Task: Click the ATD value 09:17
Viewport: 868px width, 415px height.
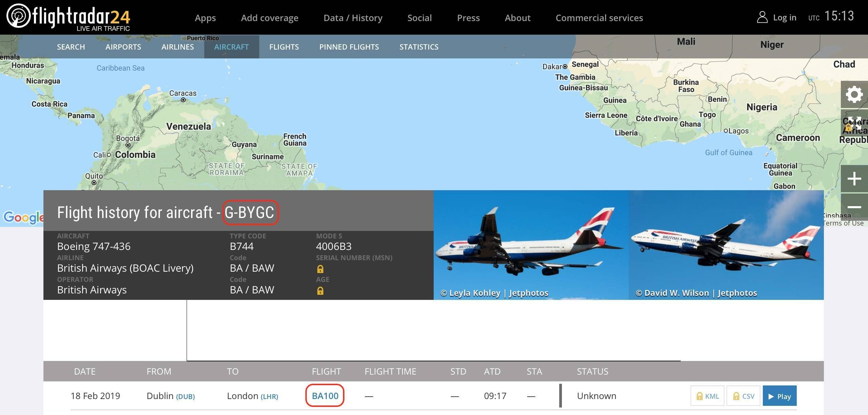Action: [x=495, y=396]
